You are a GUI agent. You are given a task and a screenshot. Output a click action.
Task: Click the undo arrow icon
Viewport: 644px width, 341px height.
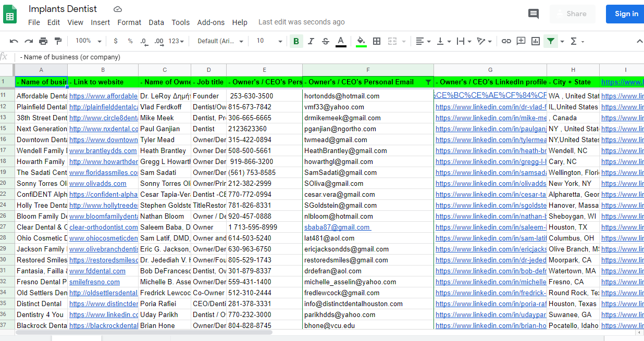(14, 41)
